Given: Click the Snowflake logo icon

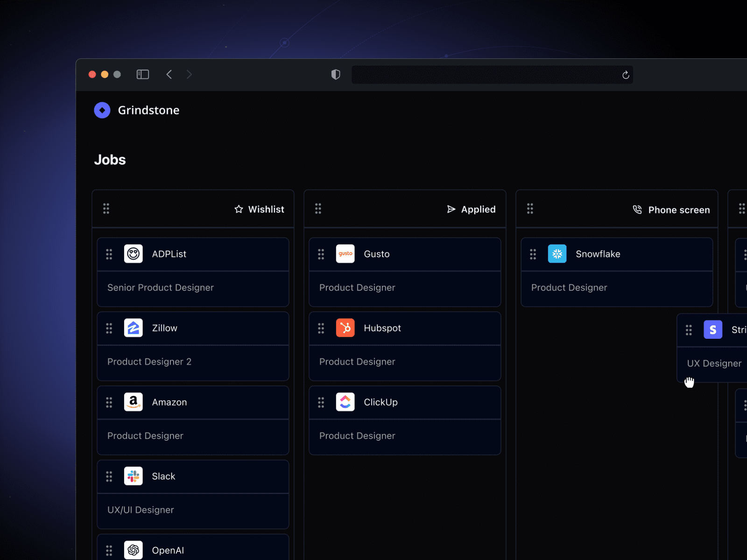Looking at the screenshot, I should point(557,254).
